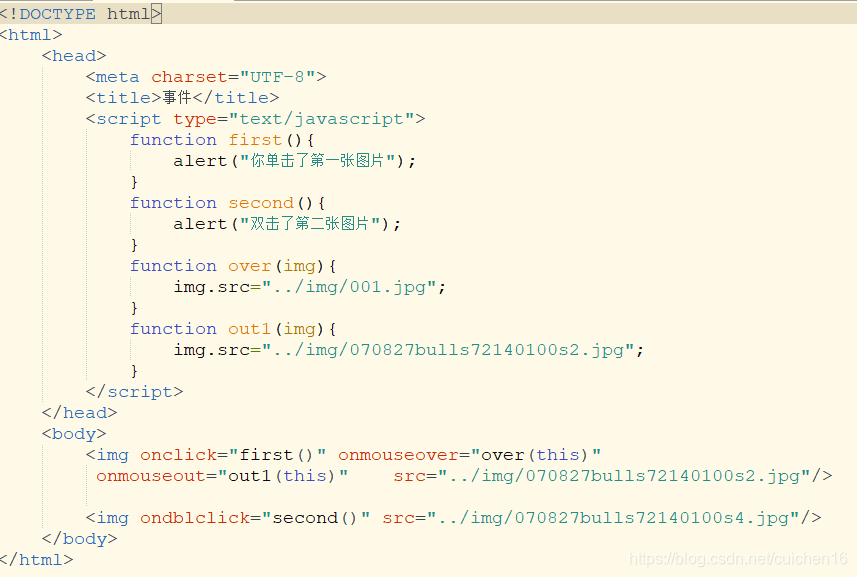This screenshot has height=577, width=857.
Task: Click the closing </title> tag
Action: 236,98
